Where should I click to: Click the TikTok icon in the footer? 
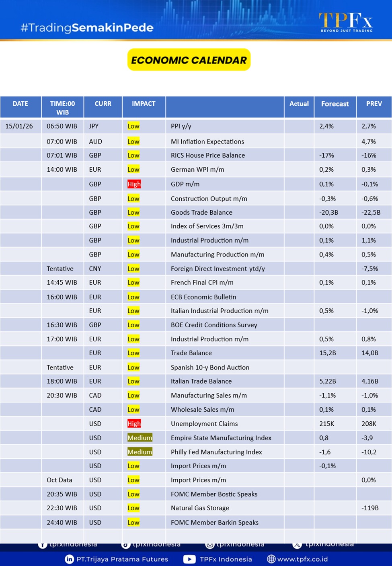[126, 545]
